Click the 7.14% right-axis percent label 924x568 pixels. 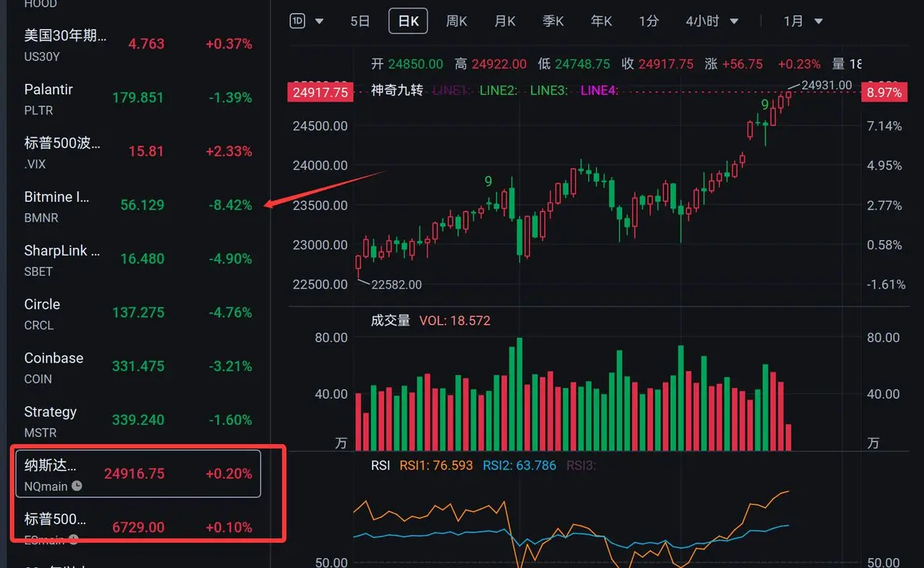[x=884, y=125]
